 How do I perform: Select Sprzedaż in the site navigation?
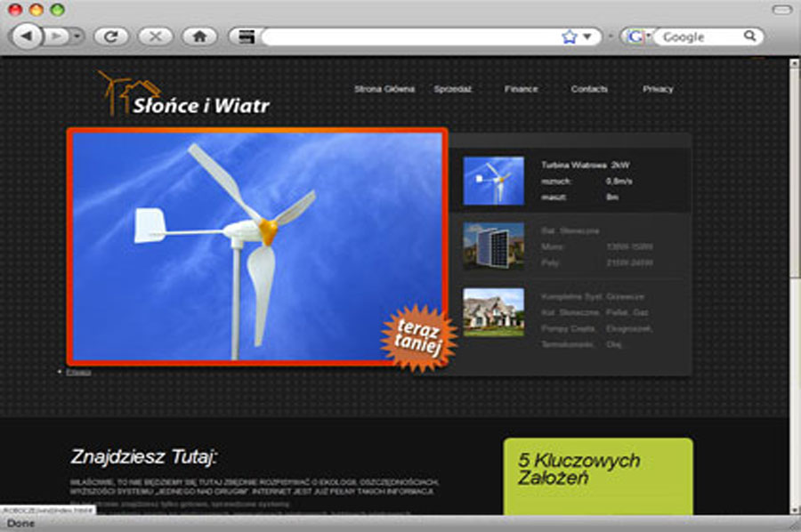[x=452, y=89]
